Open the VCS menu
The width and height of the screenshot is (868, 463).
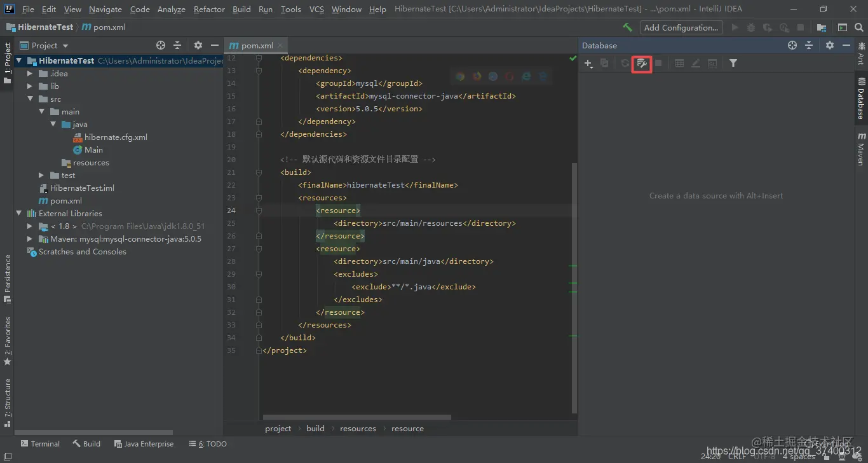pos(316,9)
